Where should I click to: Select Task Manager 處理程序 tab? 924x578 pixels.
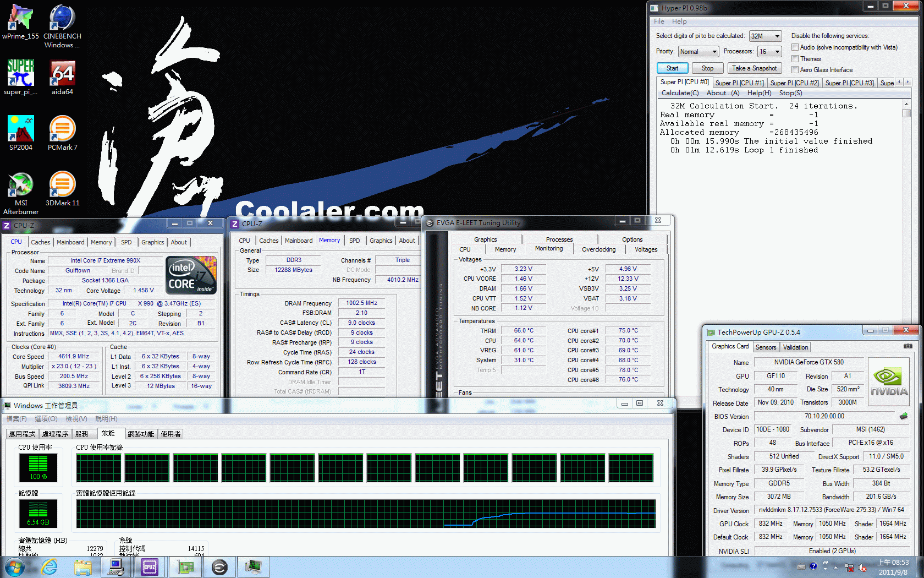tap(55, 434)
